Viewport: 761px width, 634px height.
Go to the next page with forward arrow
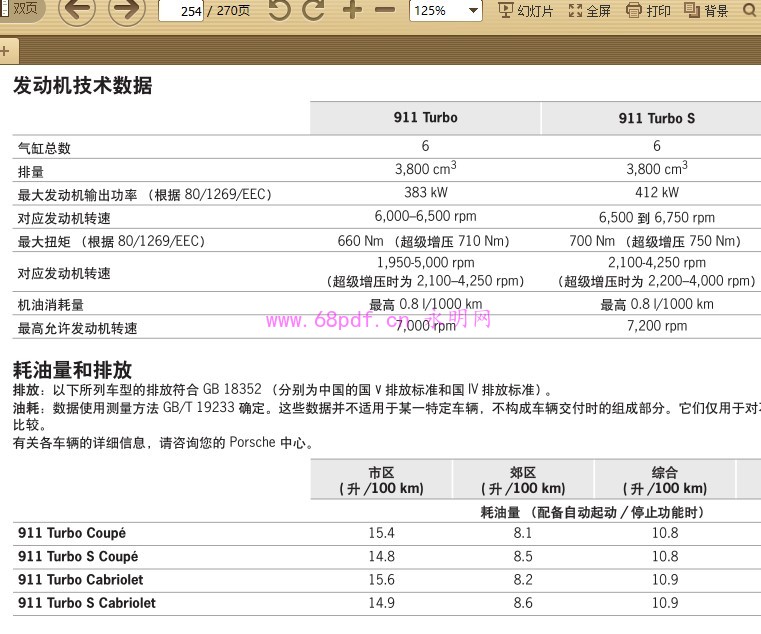point(126,11)
